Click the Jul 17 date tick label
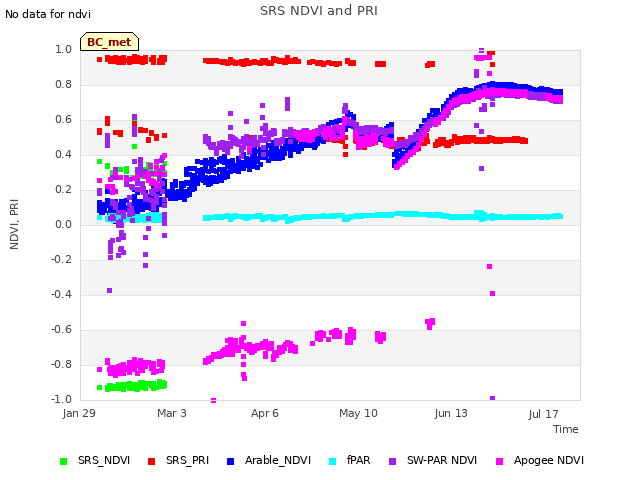 (544, 414)
